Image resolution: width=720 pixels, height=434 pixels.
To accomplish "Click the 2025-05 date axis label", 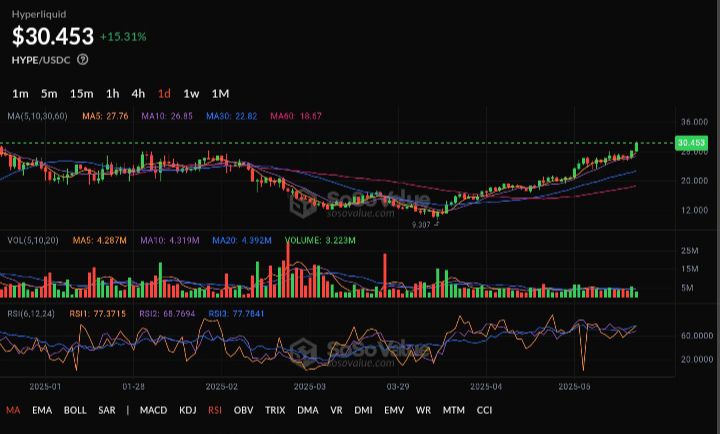I will click(574, 387).
